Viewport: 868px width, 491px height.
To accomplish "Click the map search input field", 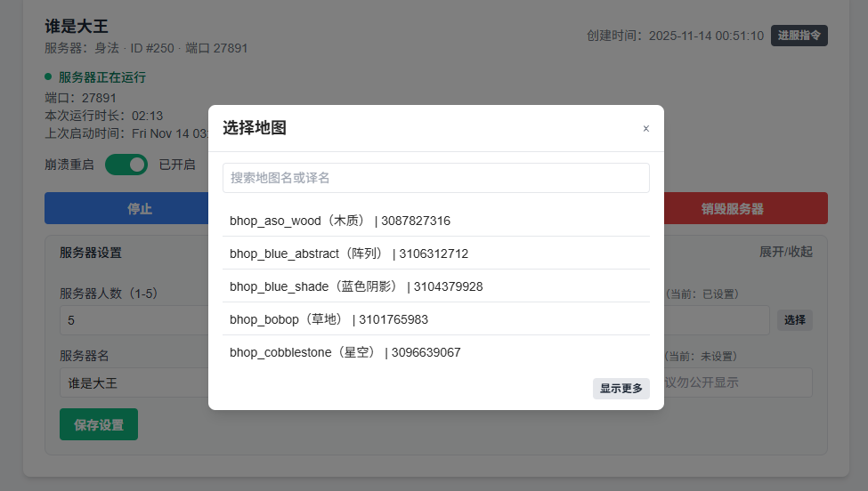I will 435,178.
